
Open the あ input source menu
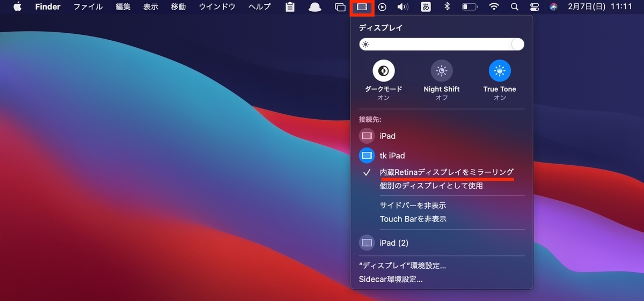[x=426, y=7]
